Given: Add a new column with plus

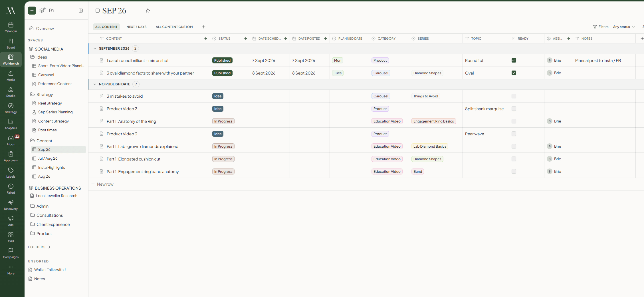Looking at the screenshot, I should pos(642,39).
